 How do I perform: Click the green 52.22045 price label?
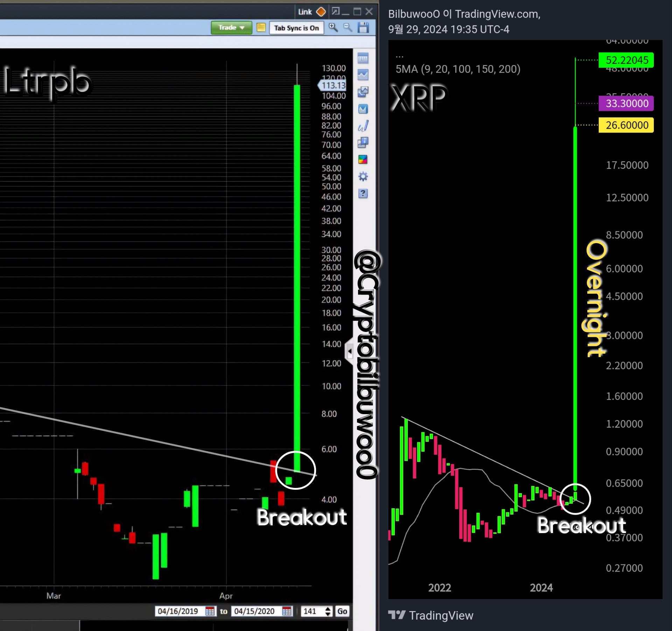pyautogui.click(x=626, y=60)
